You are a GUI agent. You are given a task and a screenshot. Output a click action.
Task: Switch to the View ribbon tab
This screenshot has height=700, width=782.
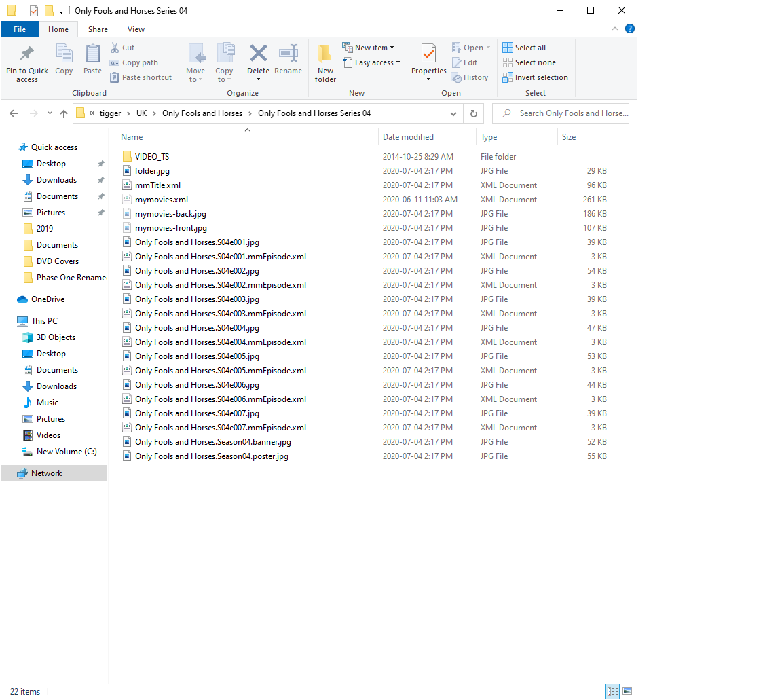click(x=136, y=29)
